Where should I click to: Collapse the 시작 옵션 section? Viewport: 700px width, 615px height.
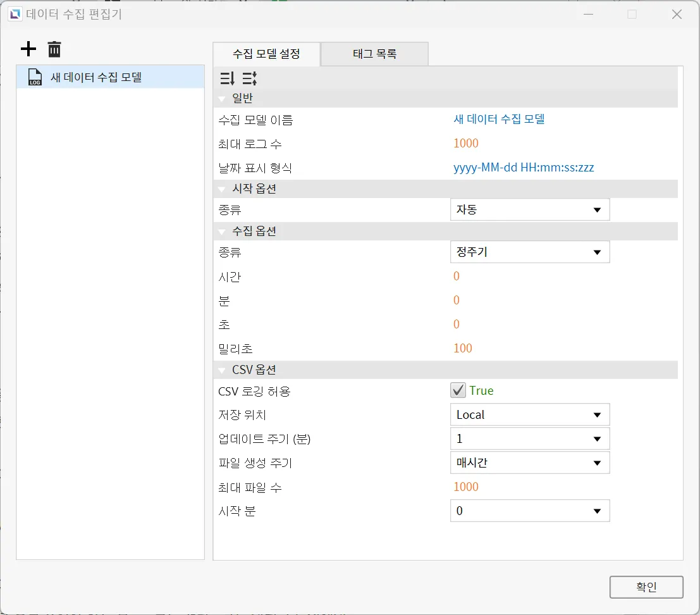[x=222, y=189]
